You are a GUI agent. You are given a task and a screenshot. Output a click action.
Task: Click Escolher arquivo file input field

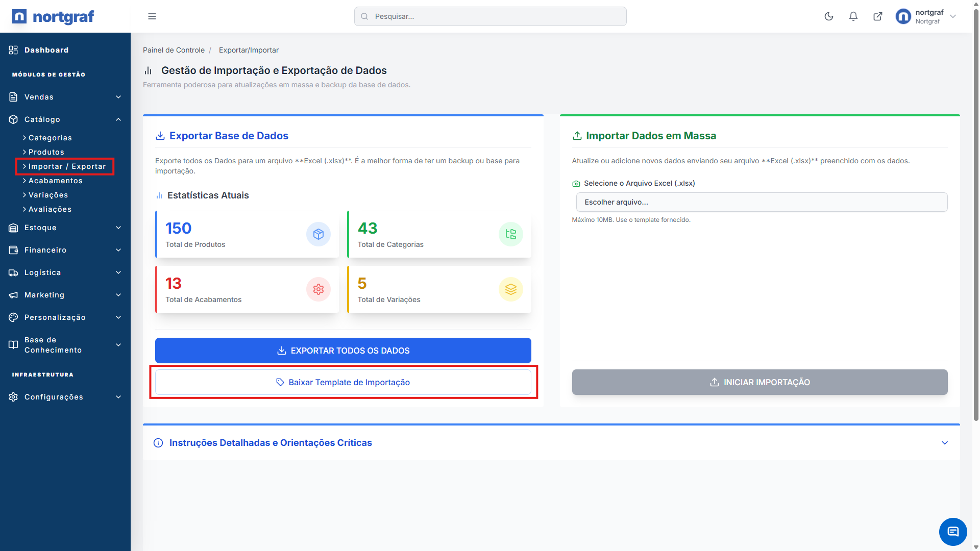point(762,202)
